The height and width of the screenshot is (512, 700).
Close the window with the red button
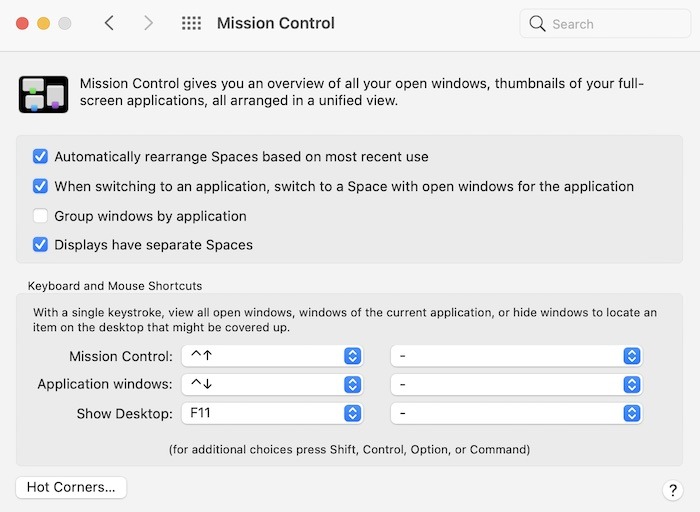tap(22, 23)
